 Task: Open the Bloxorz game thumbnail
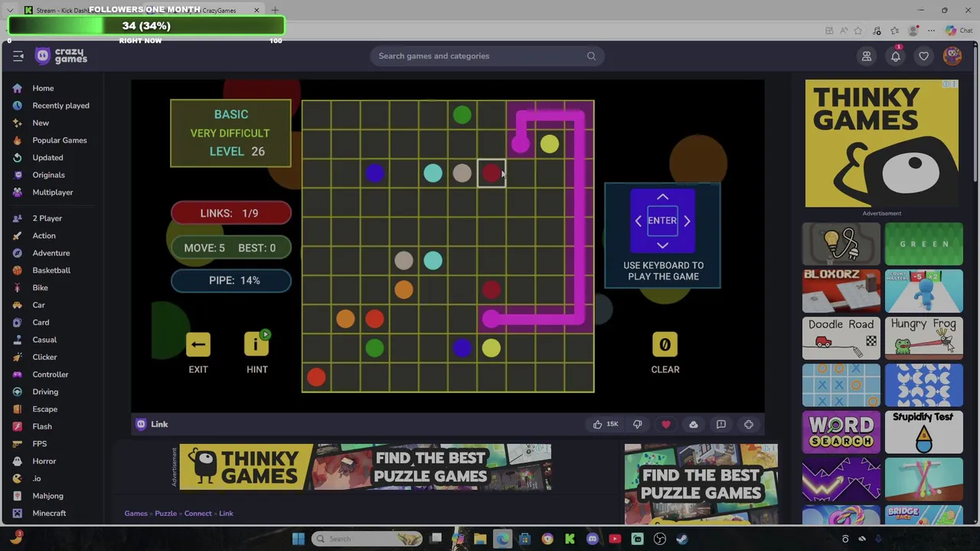pos(841,291)
